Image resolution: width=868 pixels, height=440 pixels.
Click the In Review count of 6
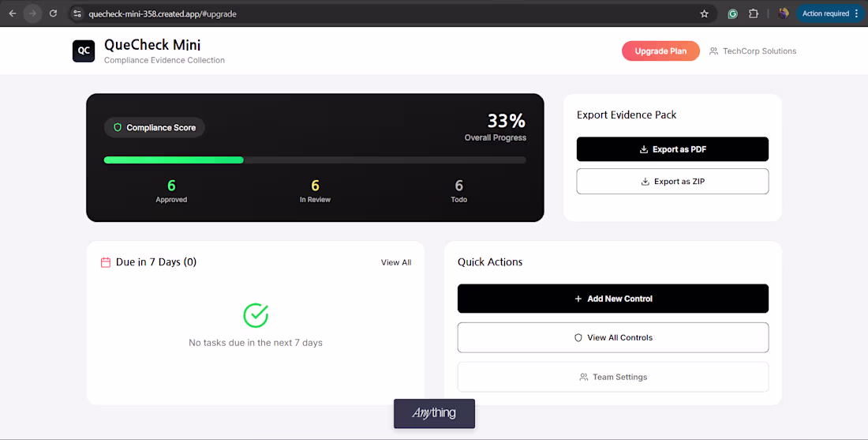(315, 185)
